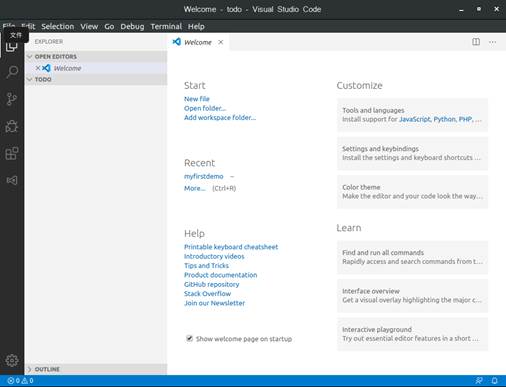Click the split editor icon
Viewport: 506px width, 387px height.
point(476,42)
